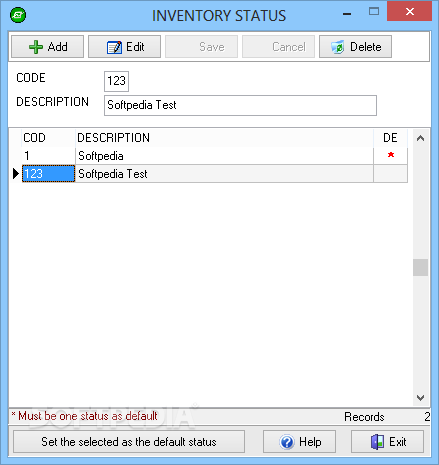The width and height of the screenshot is (439, 465).
Task: Click the Records count label
Action: [364, 417]
